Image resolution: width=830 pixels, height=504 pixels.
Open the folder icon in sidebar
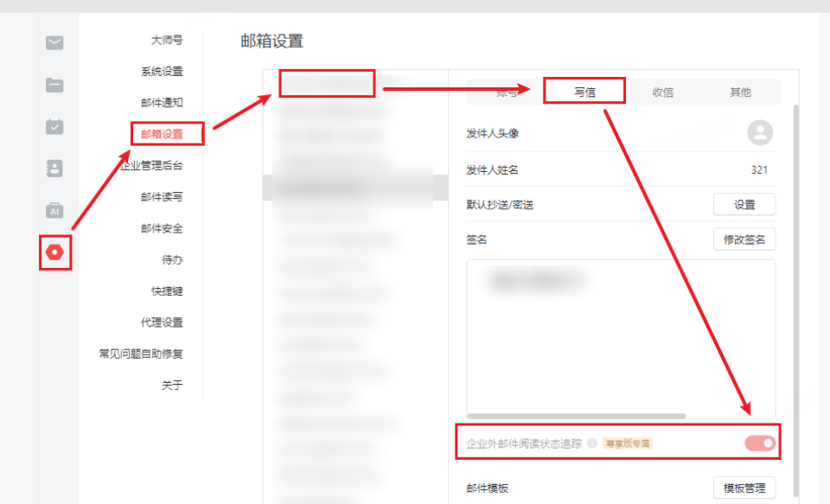pyautogui.click(x=54, y=85)
